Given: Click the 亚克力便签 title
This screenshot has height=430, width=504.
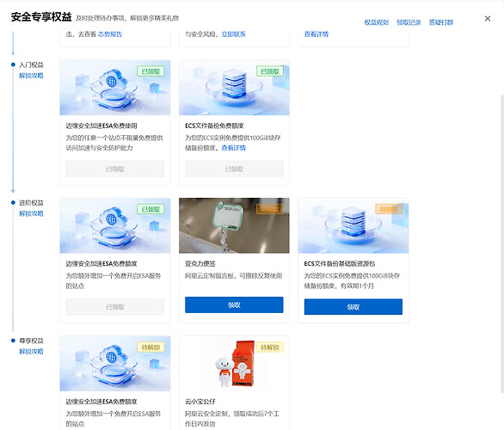Looking at the screenshot, I should 200,263.
